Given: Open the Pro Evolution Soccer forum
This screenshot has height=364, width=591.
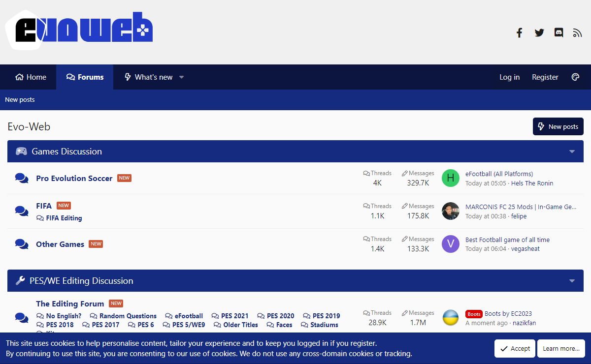Looking at the screenshot, I should (74, 178).
